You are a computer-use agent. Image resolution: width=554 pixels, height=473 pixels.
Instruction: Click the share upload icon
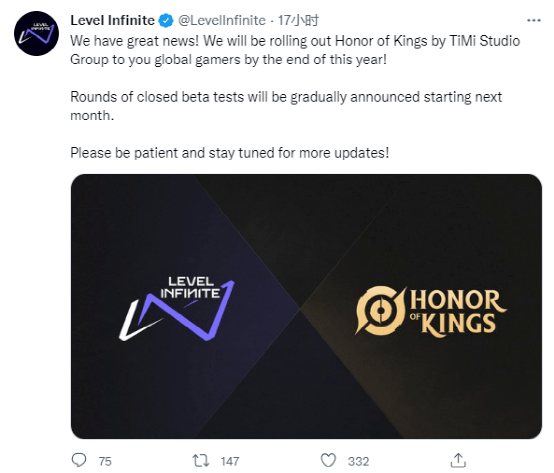tap(458, 460)
